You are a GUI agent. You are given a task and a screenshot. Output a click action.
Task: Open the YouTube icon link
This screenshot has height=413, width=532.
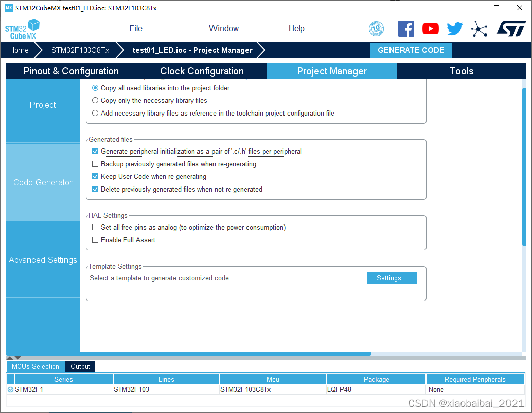[x=431, y=29]
